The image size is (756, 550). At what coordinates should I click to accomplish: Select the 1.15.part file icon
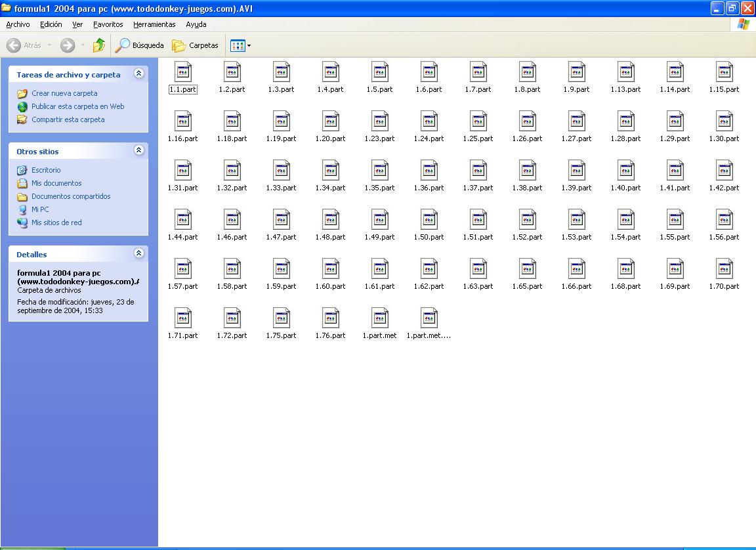(x=724, y=72)
